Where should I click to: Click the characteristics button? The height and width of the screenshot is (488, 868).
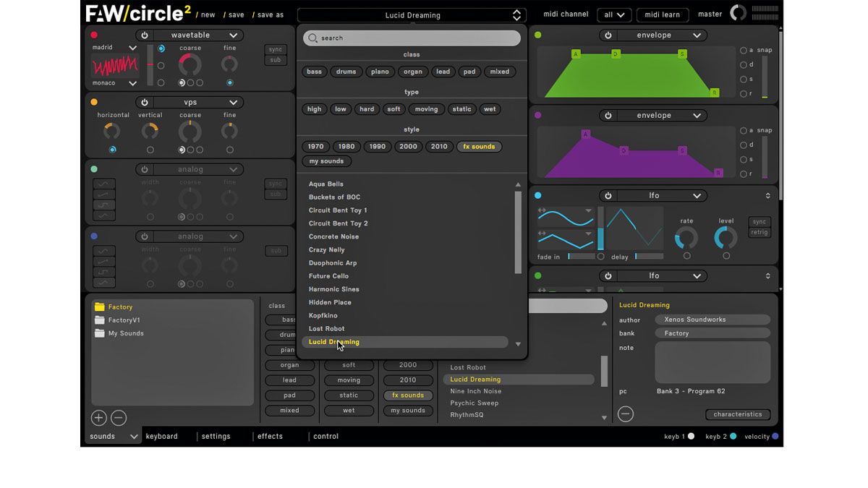(738, 414)
